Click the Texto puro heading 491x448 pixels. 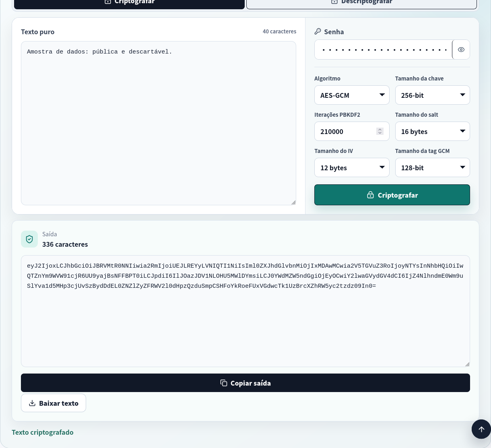tap(37, 32)
